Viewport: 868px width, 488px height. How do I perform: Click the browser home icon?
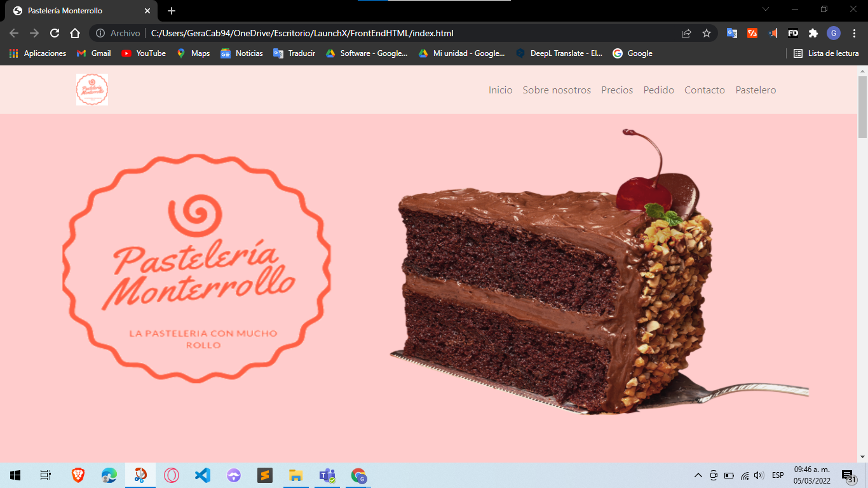(75, 33)
